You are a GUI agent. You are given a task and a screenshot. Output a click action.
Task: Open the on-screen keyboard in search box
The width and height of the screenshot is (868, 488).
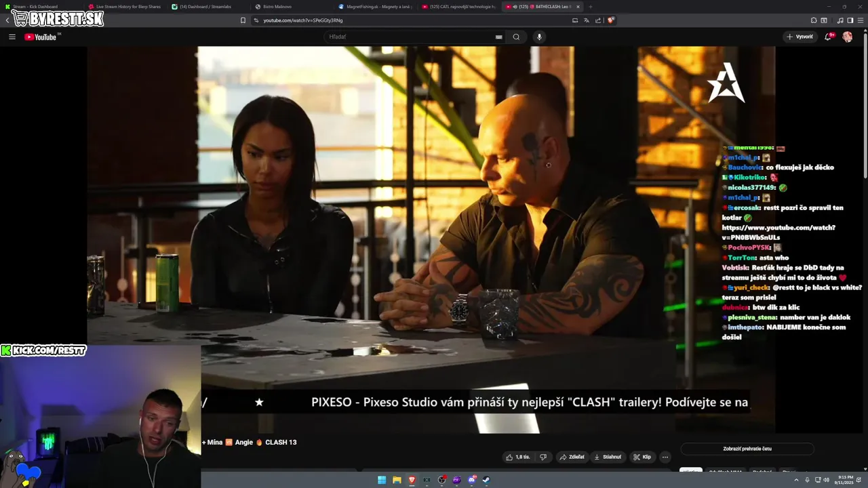(x=499, y=37)
